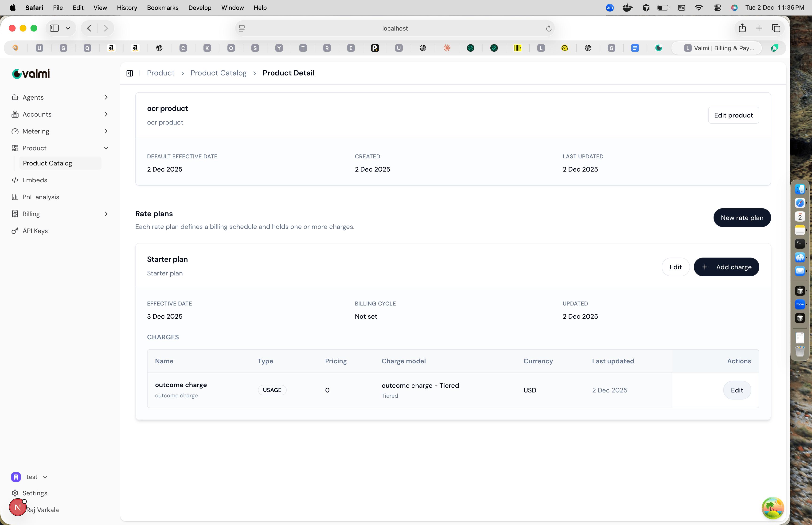Image resolution: width=812 pixels, height=525 pixels.
Task: Click the Add charge button
Action: [x=726, y=267]
